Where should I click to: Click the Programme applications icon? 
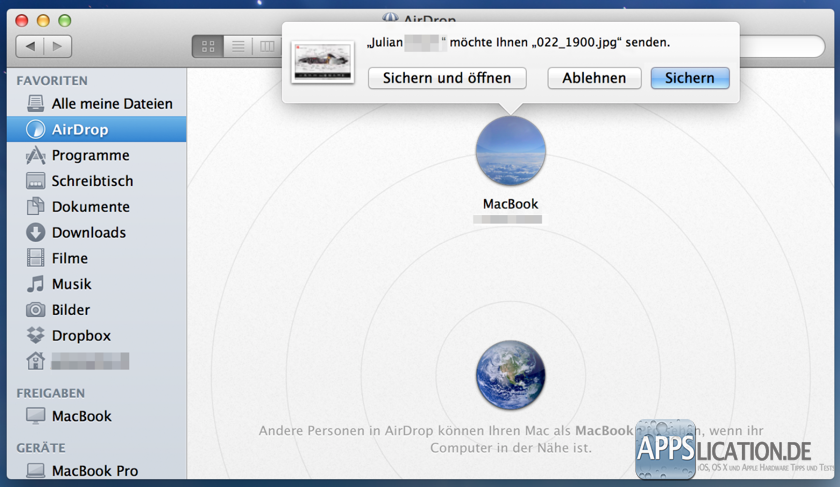click(x=35, y=155)
